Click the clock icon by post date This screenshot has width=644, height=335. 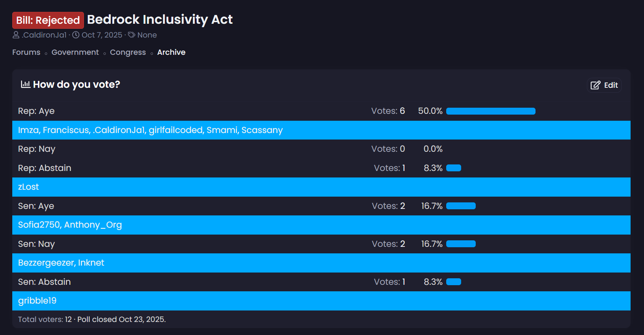(x=76, y=35)
